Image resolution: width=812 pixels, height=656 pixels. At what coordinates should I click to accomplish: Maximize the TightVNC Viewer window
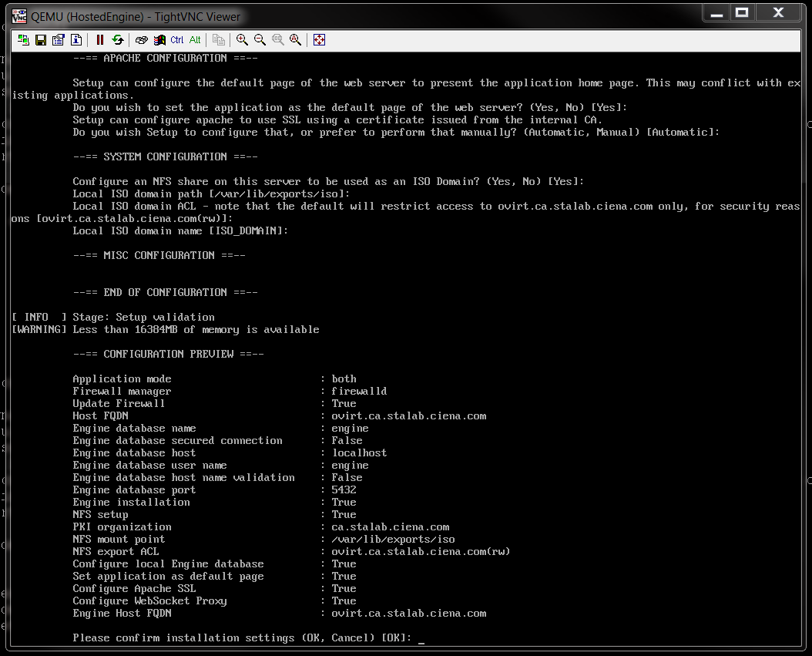(x=742, y=12)
